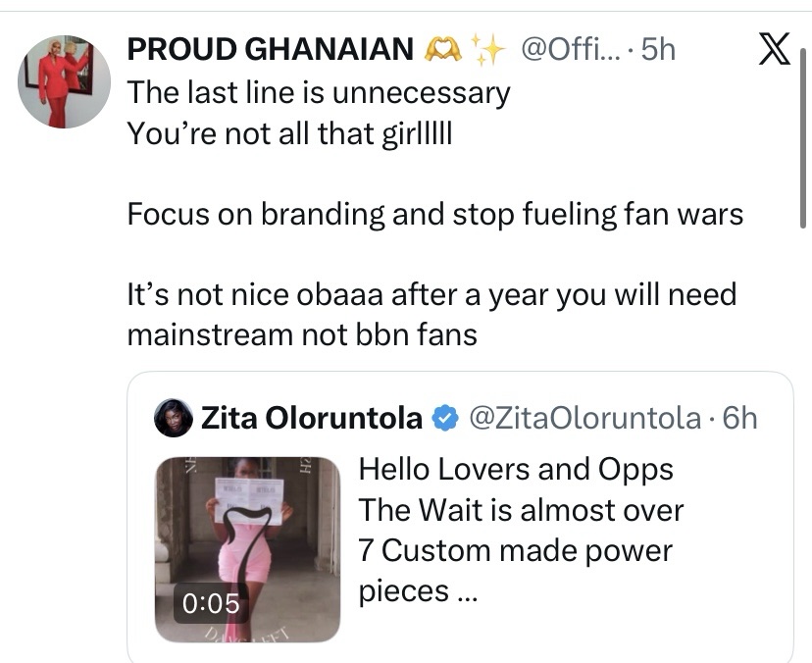Click the quoted tweet's 6h timestamp
Screen dimensions: 812x663
[739, 419]
